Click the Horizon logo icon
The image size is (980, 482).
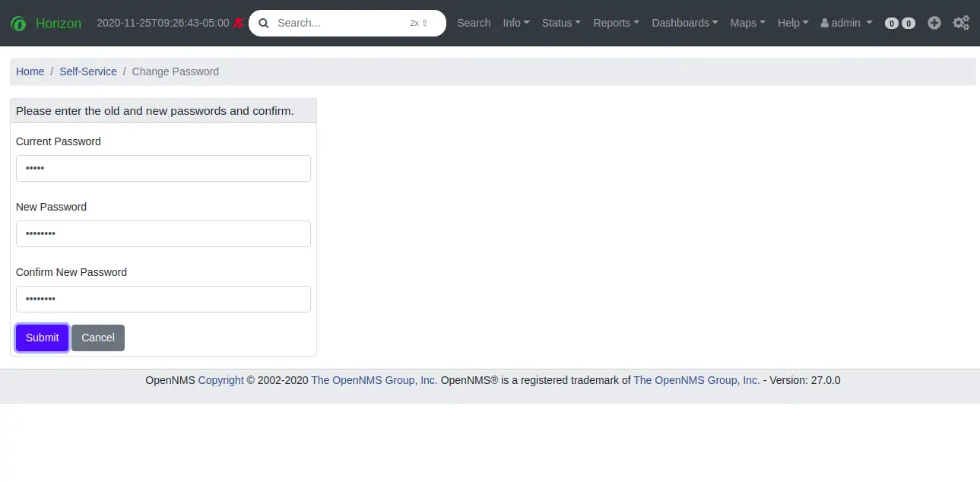pyautogui.click(x=18, y=24)
